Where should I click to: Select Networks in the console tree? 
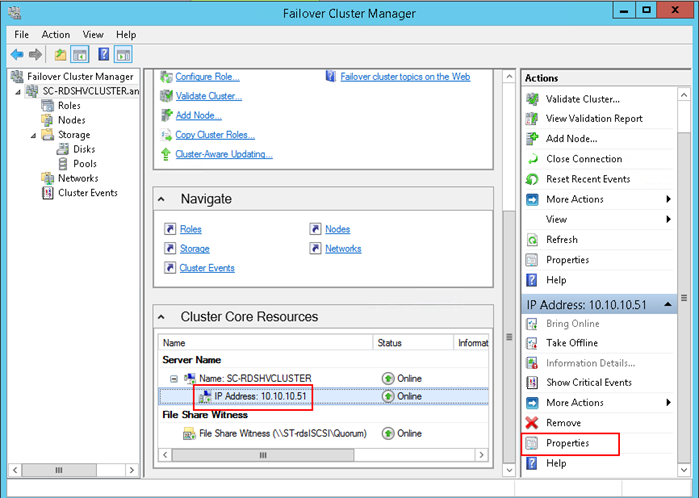pos(78,178)
